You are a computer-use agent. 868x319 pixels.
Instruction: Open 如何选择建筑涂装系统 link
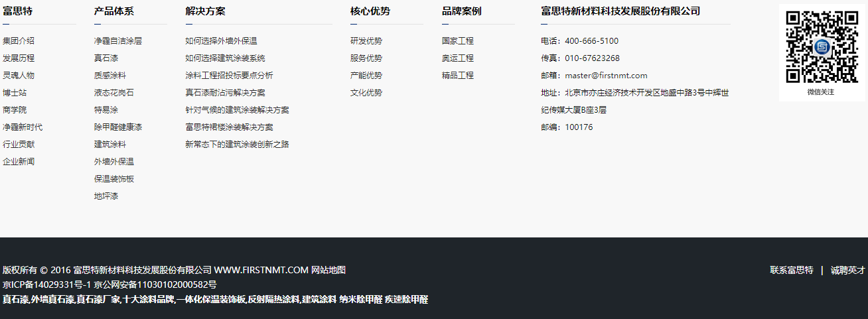(x=226, y=58)
